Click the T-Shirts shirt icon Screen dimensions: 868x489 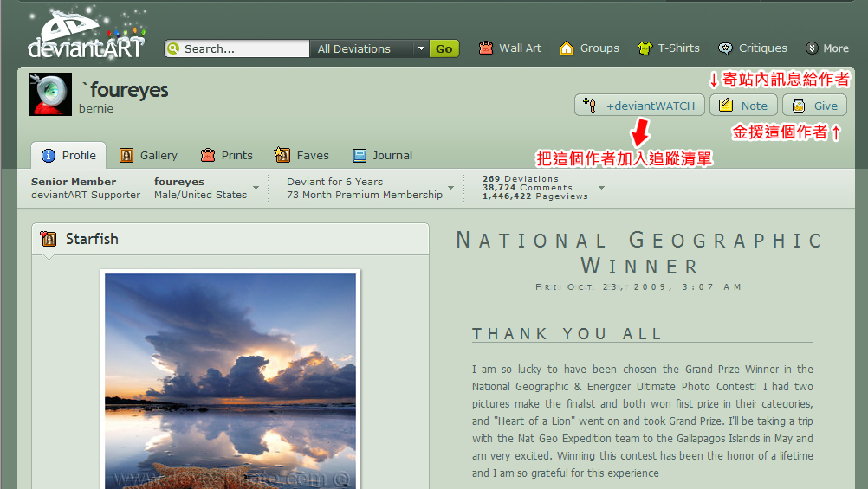click(645, 48)
